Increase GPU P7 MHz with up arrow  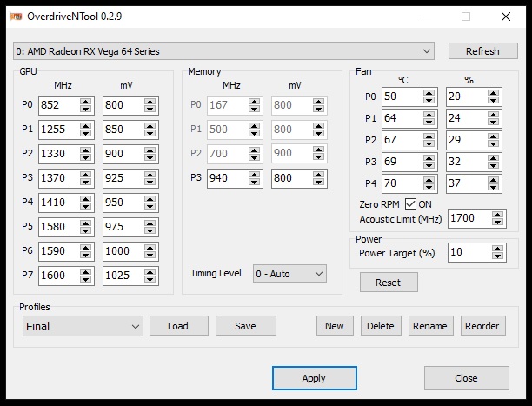(85, 272)
